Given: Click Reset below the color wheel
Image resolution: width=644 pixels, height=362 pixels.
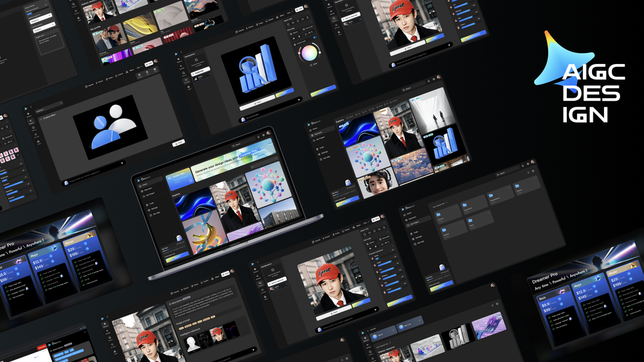Looking at the screenshot, I should point(313,64).
